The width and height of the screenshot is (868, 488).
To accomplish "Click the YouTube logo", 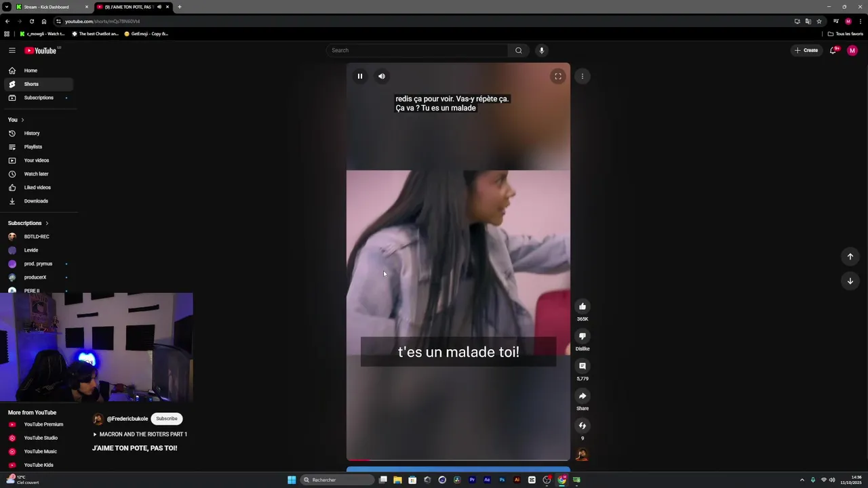I will [41, 50].
